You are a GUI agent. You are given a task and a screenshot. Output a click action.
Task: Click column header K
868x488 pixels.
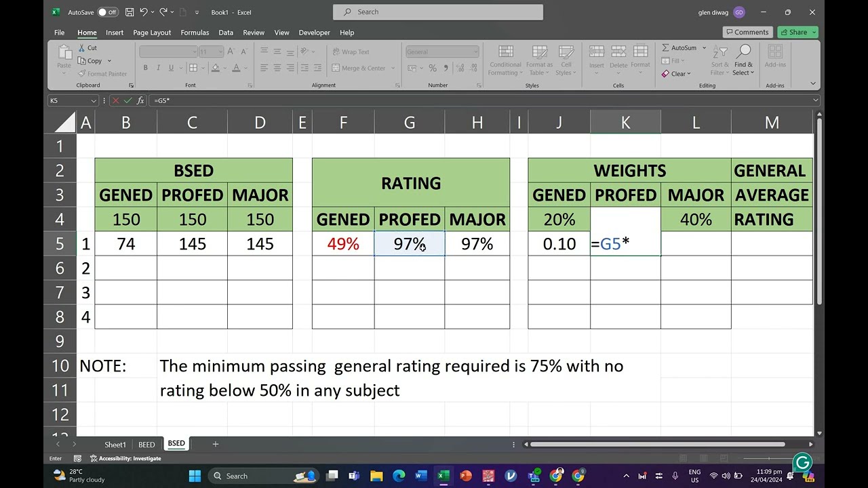625,123
